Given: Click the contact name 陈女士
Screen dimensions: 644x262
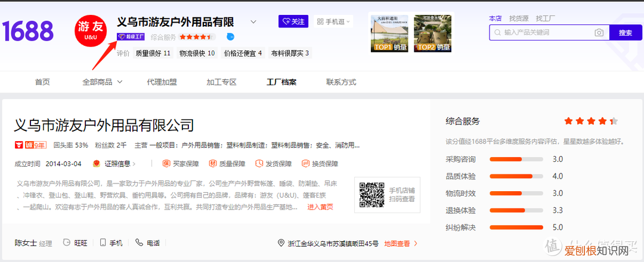Looking at the screenshot, I should pyautogui.click(x=26, y=243).
